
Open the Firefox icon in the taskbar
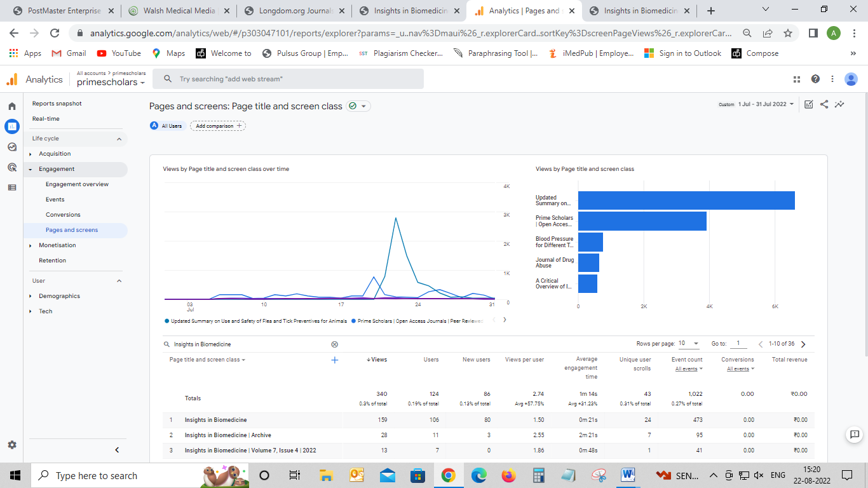[508, 475]
